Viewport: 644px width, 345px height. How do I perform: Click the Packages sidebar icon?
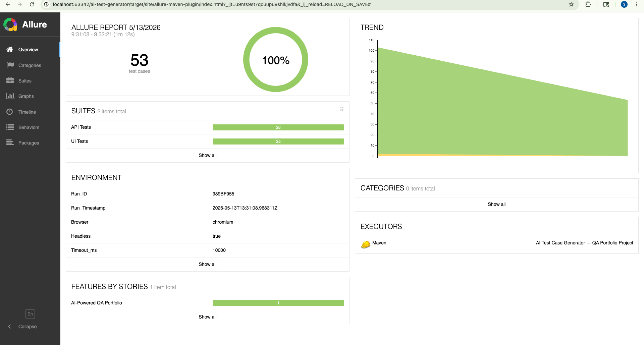10,142
